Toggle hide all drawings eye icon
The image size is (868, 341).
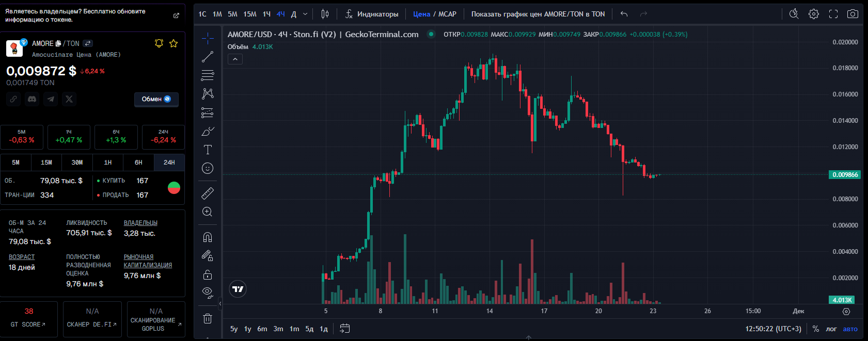[x=208, y=293]
